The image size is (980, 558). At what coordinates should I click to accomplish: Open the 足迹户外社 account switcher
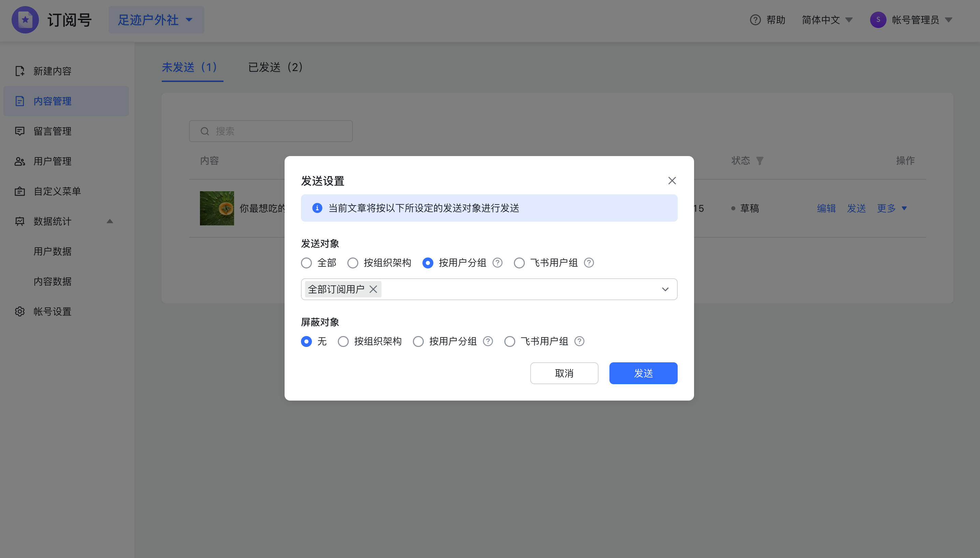coord(156,20)
